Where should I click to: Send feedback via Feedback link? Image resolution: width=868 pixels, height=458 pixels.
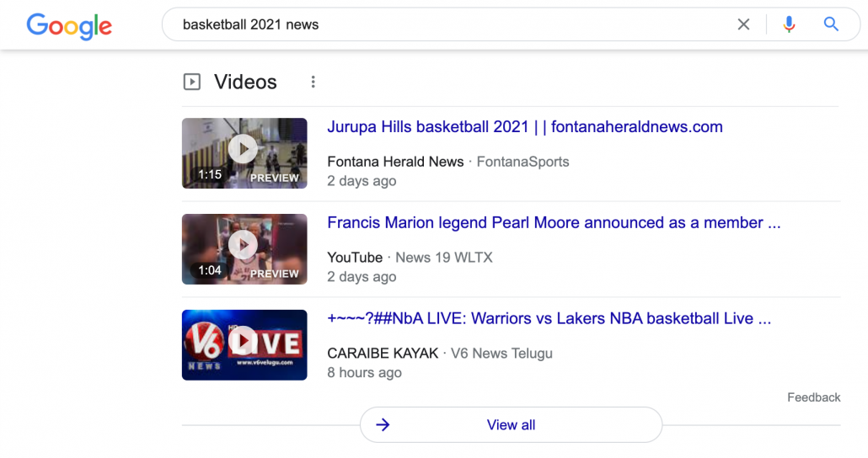[x=814, y=397]
